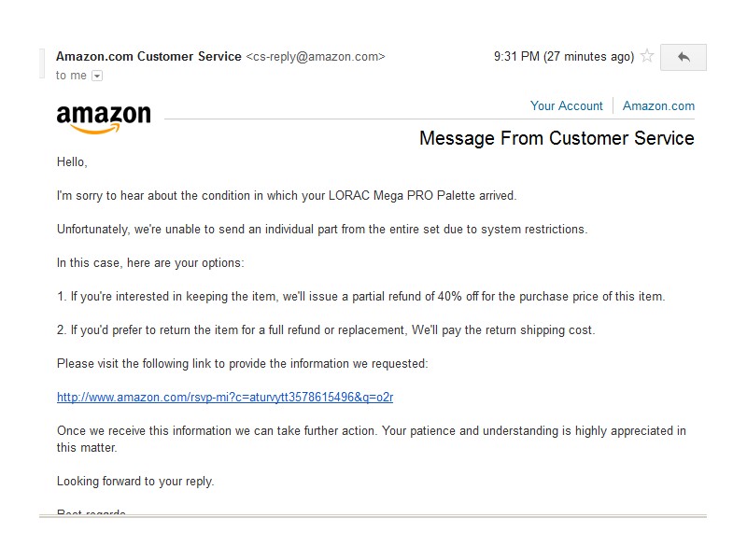Viewport: 747px width, 560px height.
Task: Click sender name Amazon.com Customer Service
Action: click(x=148, y=56)
